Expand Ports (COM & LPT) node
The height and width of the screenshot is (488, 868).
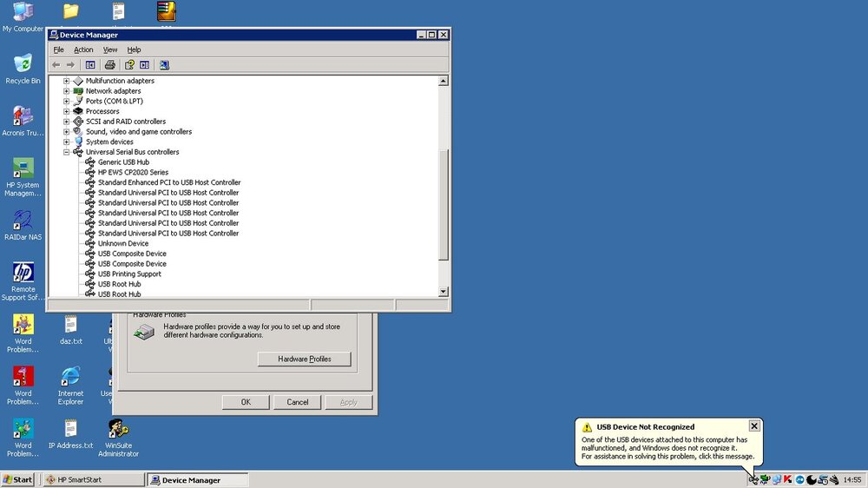click(x=67, y=102)
